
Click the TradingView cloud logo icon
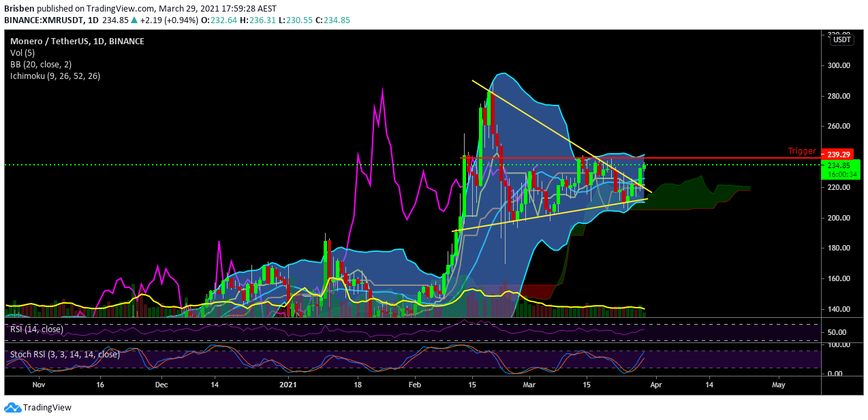click(12, 407)
